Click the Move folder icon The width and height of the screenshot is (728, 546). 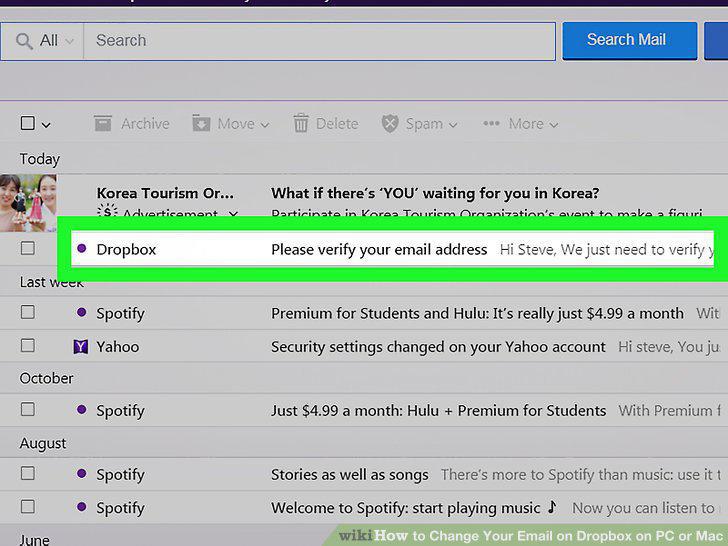201,123
